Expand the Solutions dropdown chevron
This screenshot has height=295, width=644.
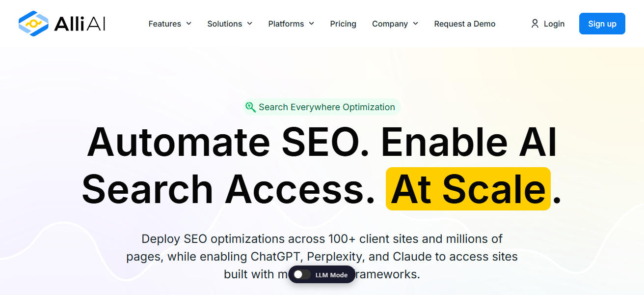(x=249, y=24)
